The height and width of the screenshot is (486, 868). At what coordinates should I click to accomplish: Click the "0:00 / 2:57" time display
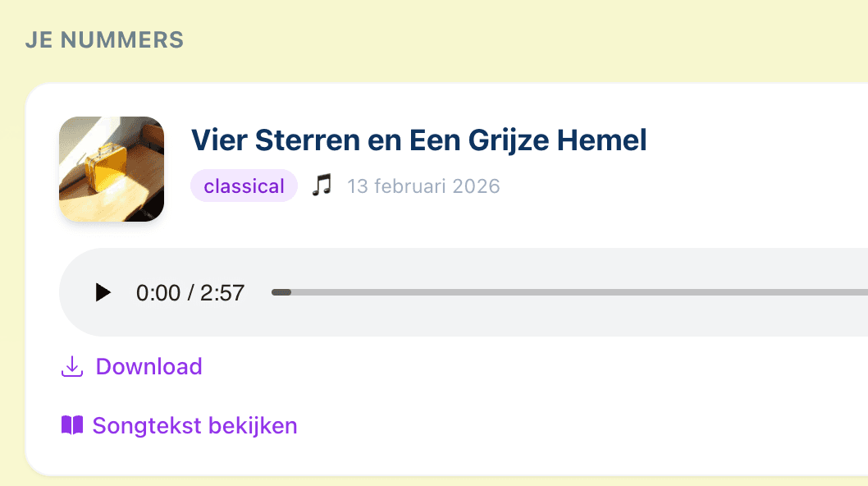pos(190,292)
